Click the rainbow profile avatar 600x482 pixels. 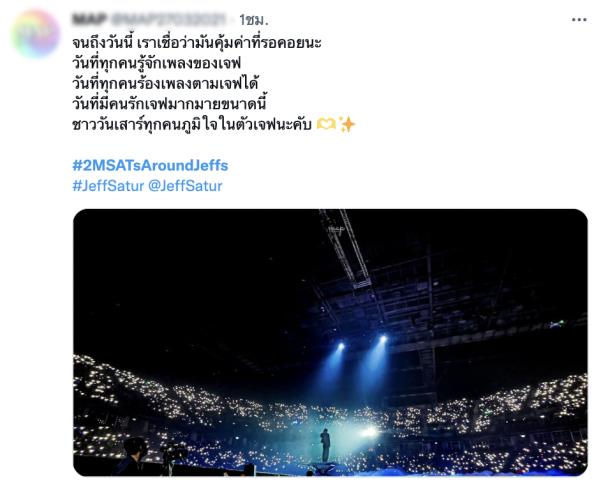coord(35,34)
